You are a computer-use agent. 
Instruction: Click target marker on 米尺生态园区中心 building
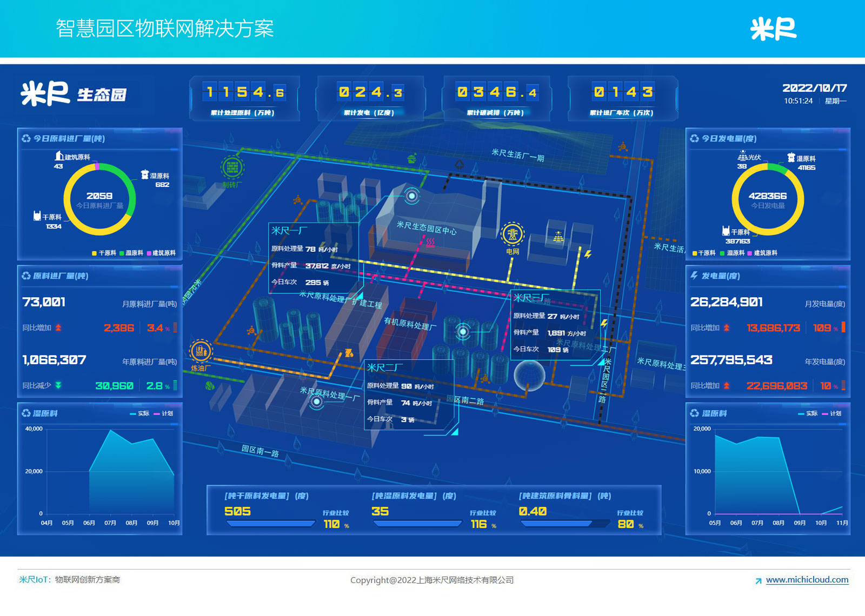pyautogui.click(x=412, y=196)
